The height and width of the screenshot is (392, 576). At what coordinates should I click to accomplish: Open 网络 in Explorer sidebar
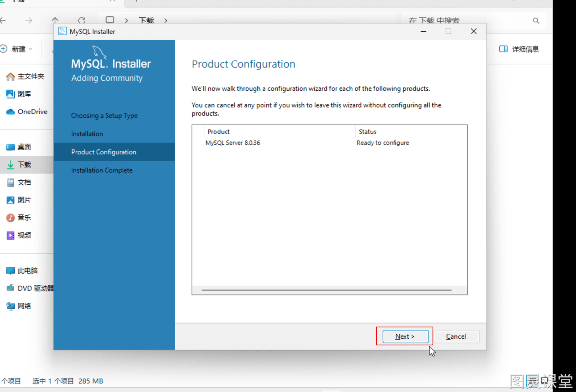[x=24, y=306]
